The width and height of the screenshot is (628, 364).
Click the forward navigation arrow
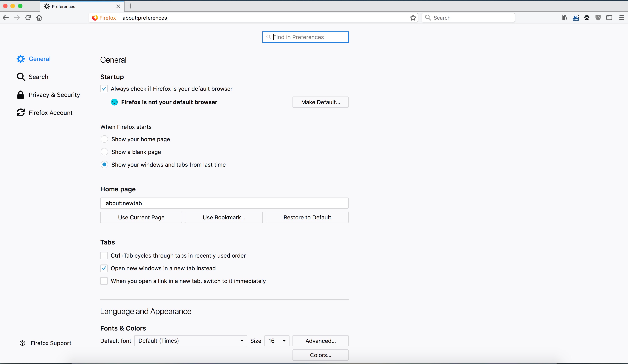coord(17,18)
